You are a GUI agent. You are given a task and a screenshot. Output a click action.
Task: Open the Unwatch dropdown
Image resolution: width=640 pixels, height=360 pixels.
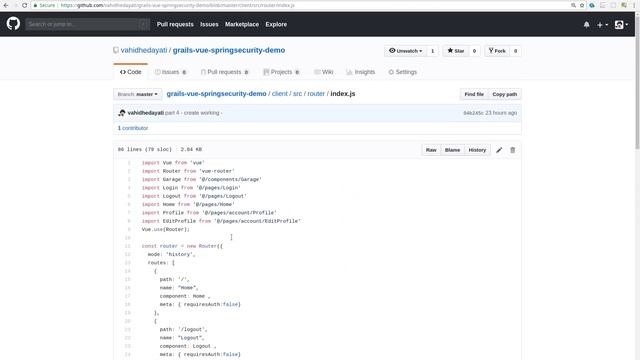[x=405, y=51]
